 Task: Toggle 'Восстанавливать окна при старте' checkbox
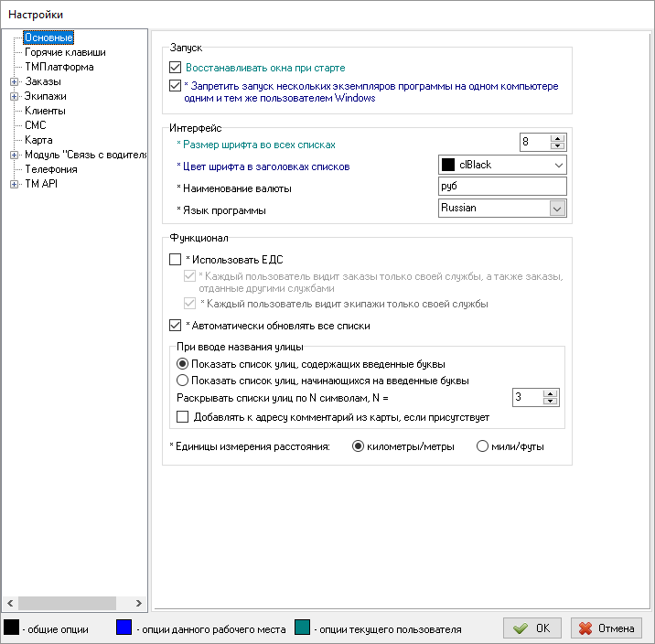(177, 68)
